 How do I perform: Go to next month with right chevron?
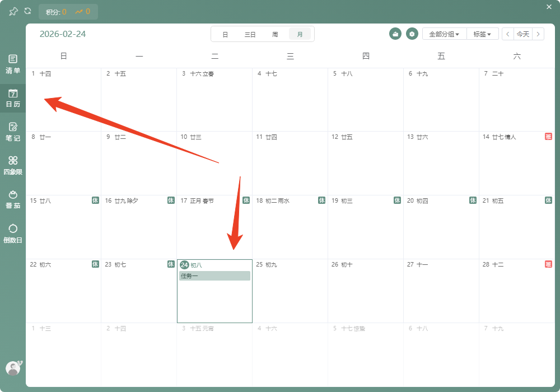538,34
